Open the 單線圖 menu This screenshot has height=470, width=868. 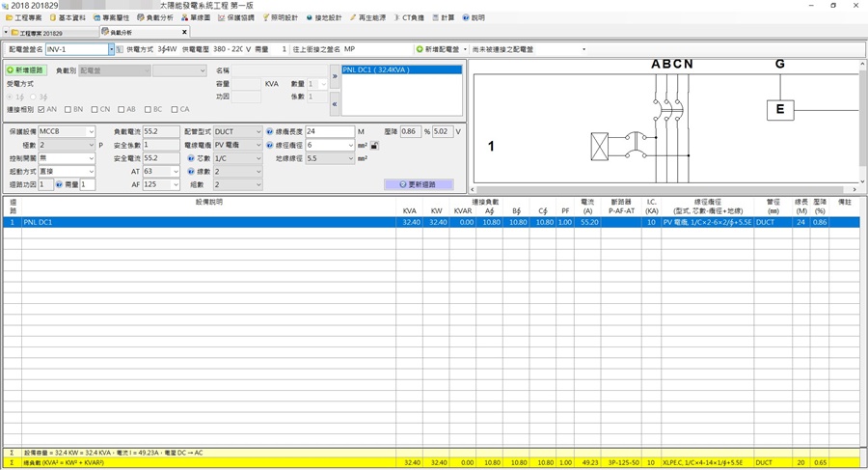tap(196, 17)
